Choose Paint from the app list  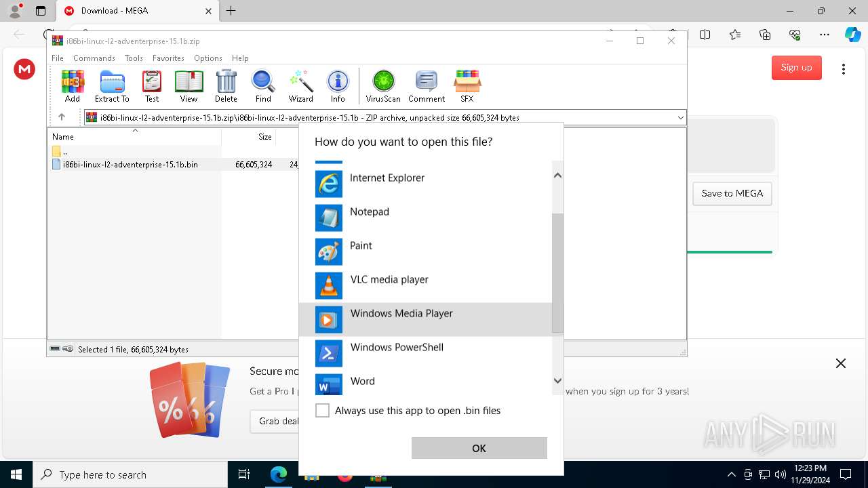pos(425,251)
